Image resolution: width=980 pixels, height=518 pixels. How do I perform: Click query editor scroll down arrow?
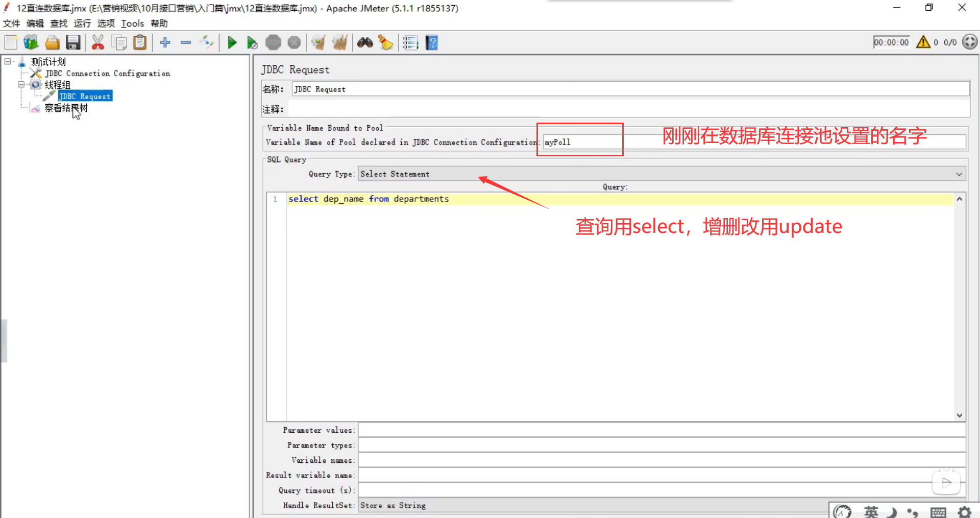pos(960,415)
